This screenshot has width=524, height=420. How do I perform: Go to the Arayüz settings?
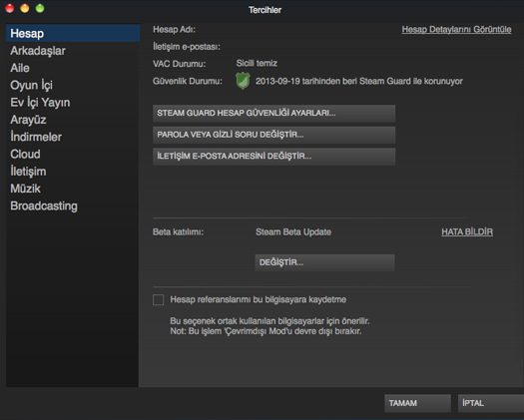point(28,120)
